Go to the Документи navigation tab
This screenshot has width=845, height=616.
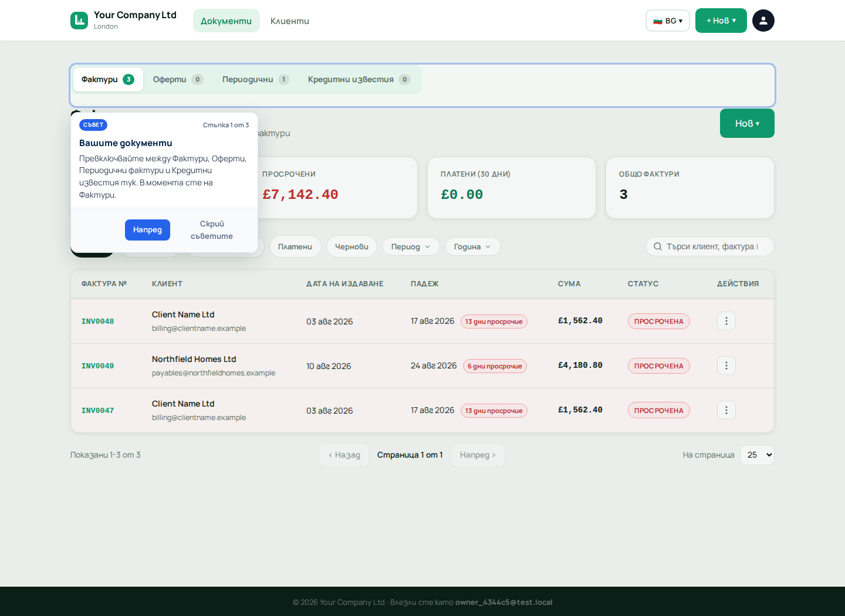pyautogui.click(x=227, y=21)
